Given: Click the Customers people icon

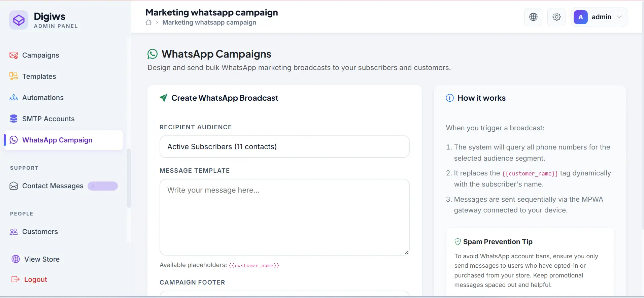Looking at the screenshot, I should tap(13, 232).
